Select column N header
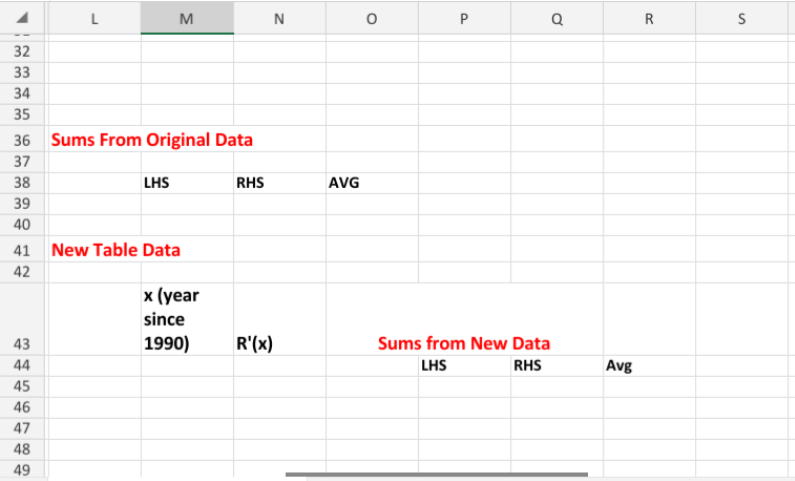 279,19
